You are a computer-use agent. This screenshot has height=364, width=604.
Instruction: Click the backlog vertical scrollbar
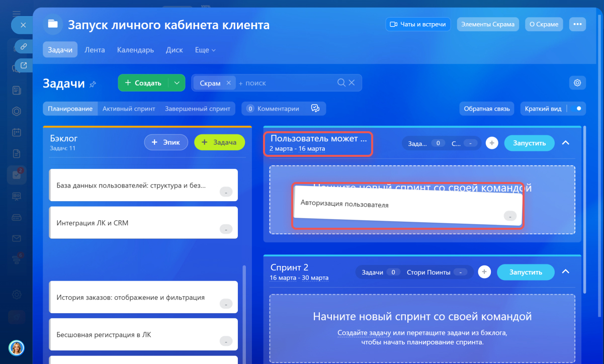pos(245,302)
